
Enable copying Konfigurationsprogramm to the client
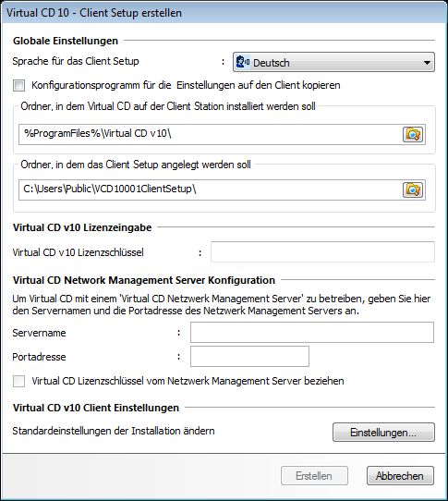tap(18, 86)
